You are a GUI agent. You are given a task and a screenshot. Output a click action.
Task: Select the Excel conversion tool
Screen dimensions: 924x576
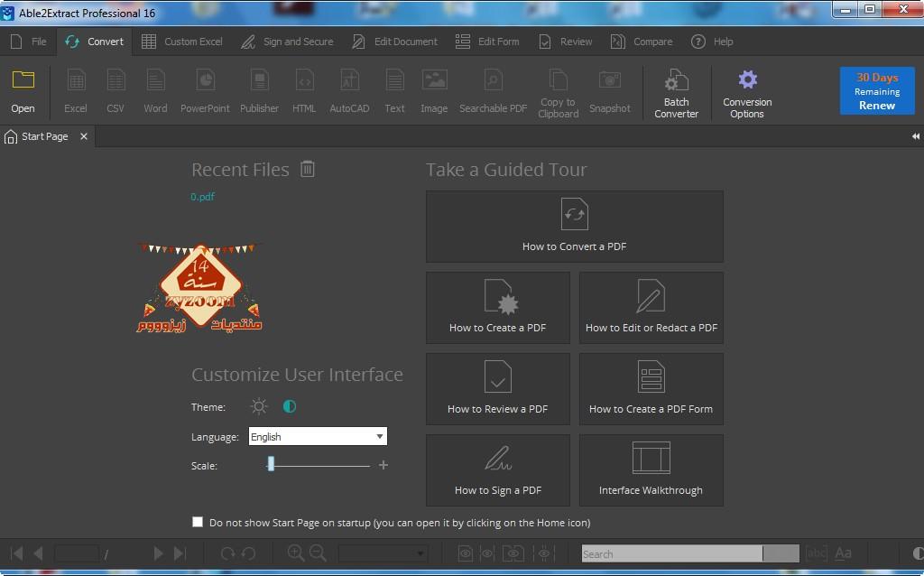pos(76,91)
